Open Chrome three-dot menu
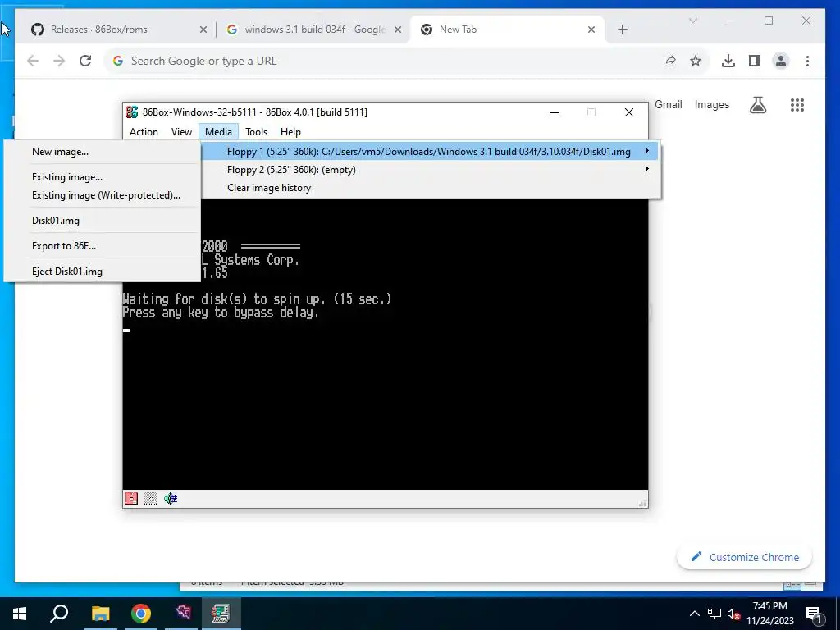The image size is (840, 630). click(807, 61)
